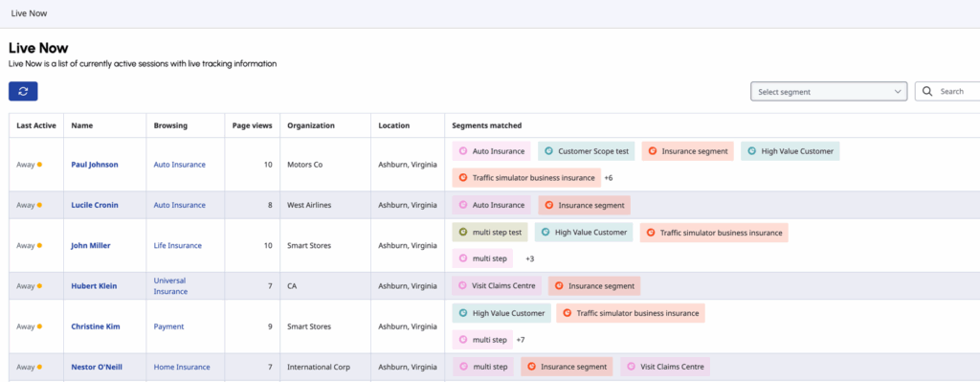The width and height of the screenshot is (980, 382).
Task: Open Lucile Cronin's Auto Insurance browsing link
Action: point(179,205)
